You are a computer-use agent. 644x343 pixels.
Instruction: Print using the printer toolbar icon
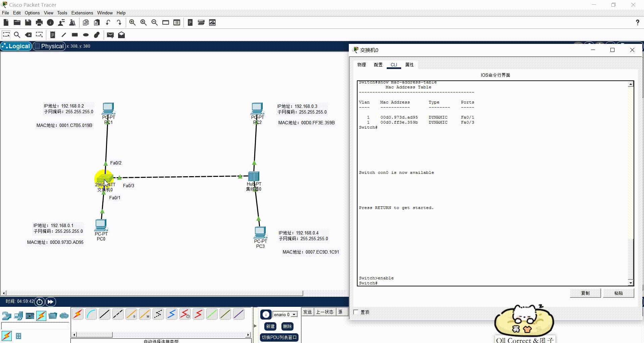tap(39, 22)
